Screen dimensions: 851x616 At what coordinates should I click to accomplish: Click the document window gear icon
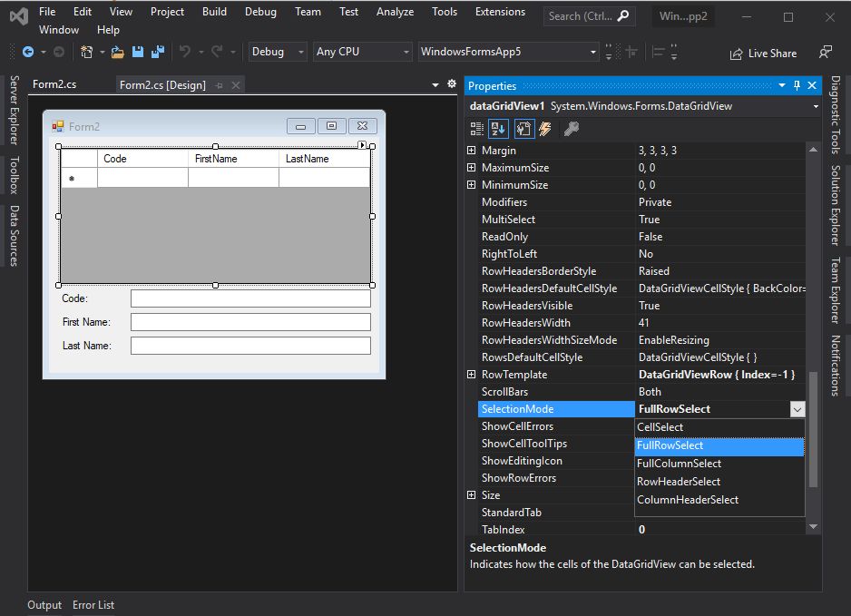(x=452, y=84)
